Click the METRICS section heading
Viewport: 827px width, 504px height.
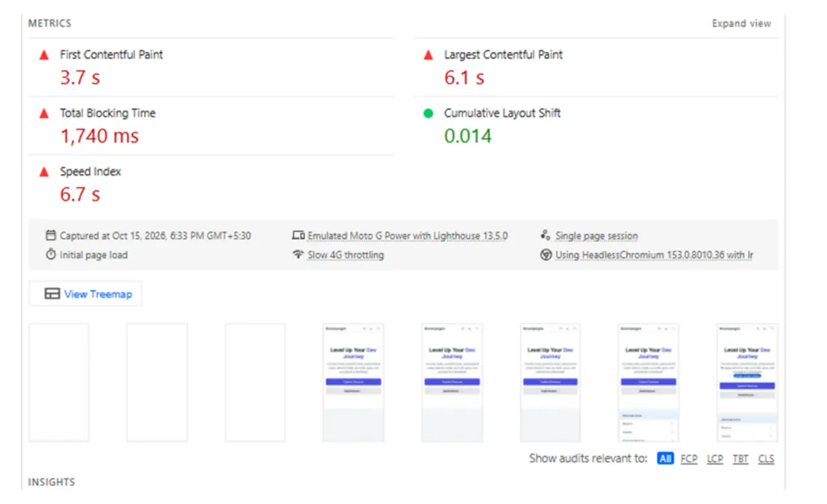(x=50, y=23)
